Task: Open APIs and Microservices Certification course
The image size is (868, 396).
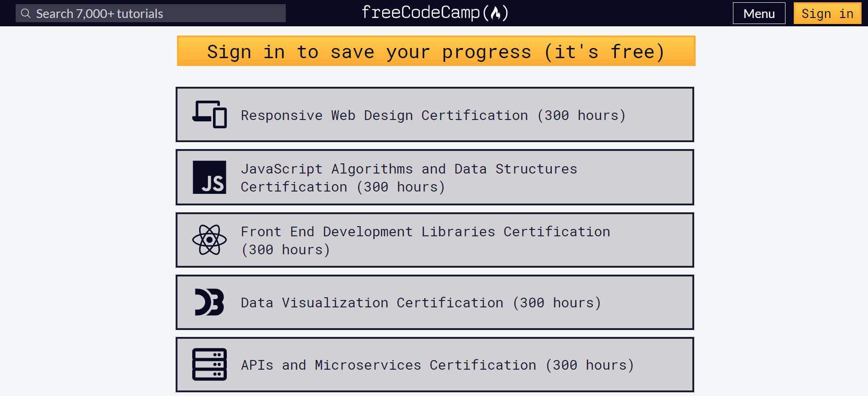Action: (x=435, y=365)
